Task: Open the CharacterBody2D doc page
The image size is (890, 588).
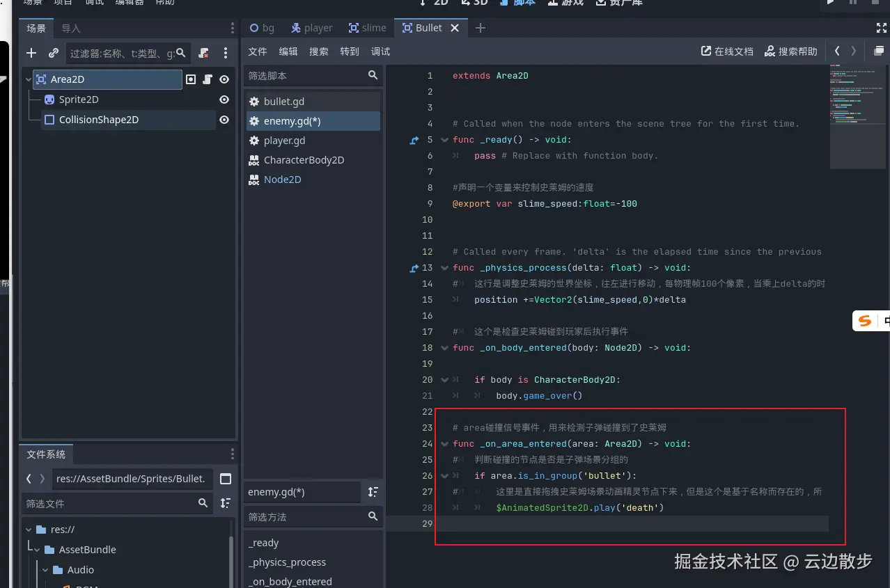Action: point(313,160)
